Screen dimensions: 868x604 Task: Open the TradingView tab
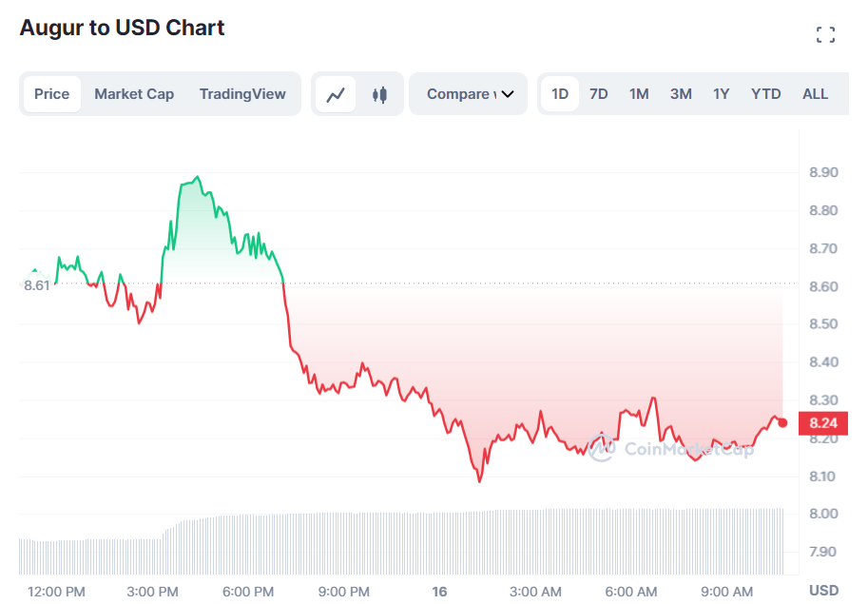pos(241,93)
